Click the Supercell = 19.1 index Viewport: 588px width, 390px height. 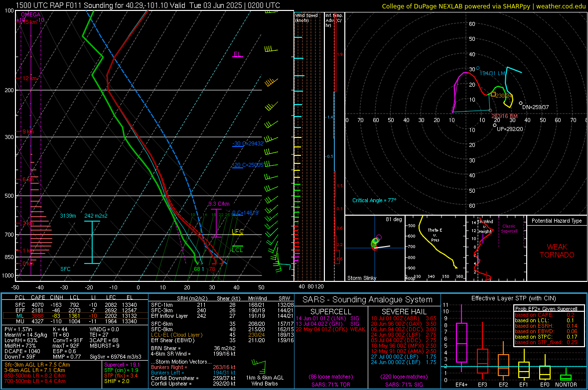[122, 365]
